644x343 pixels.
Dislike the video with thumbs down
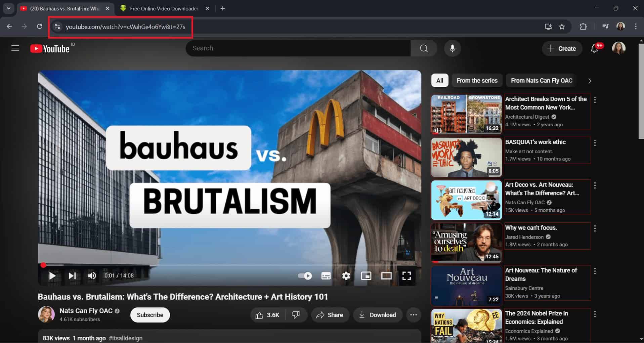pos(296,315)
